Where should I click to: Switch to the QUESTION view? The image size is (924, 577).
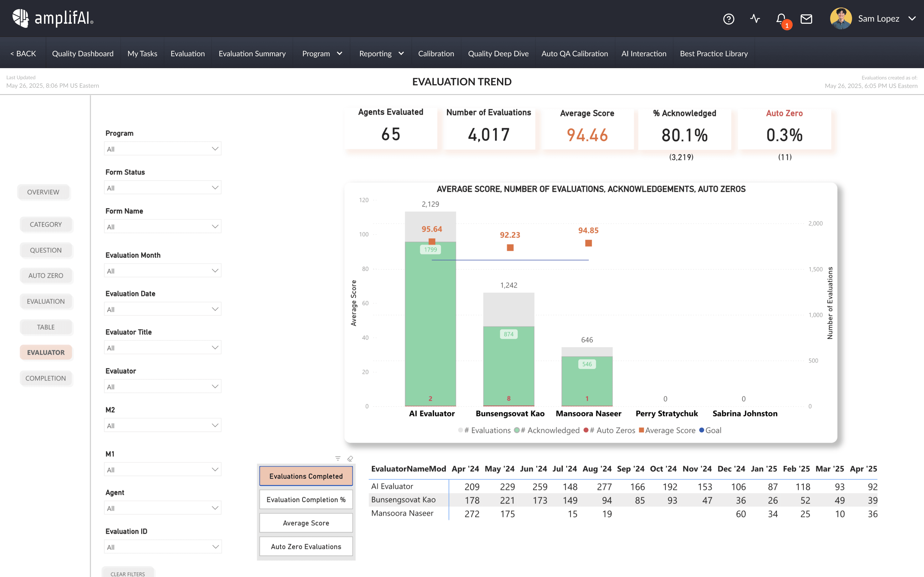(x=46, y=250)
